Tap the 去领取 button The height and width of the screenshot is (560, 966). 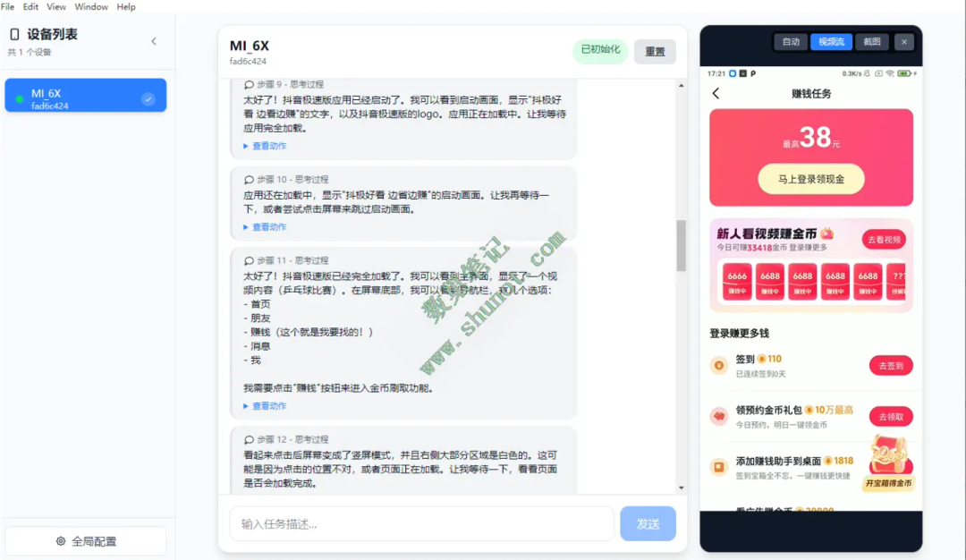coord(891,417)
